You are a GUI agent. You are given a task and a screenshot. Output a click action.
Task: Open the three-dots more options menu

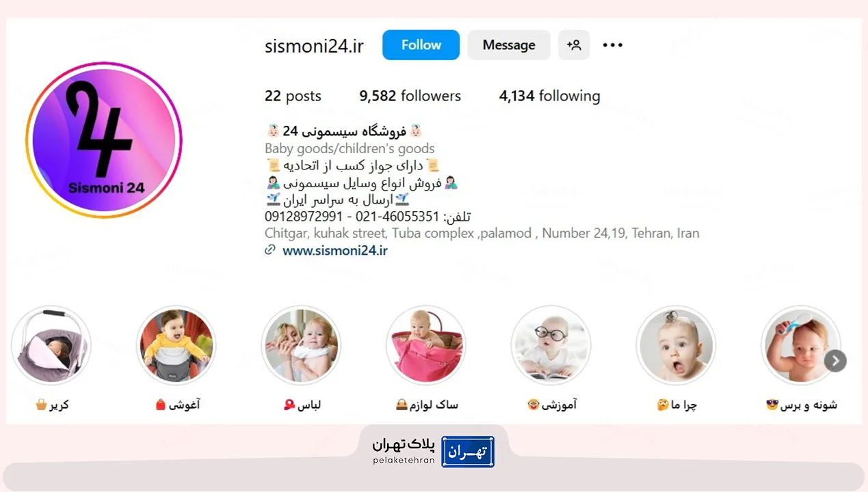click(x=613, y=45)
